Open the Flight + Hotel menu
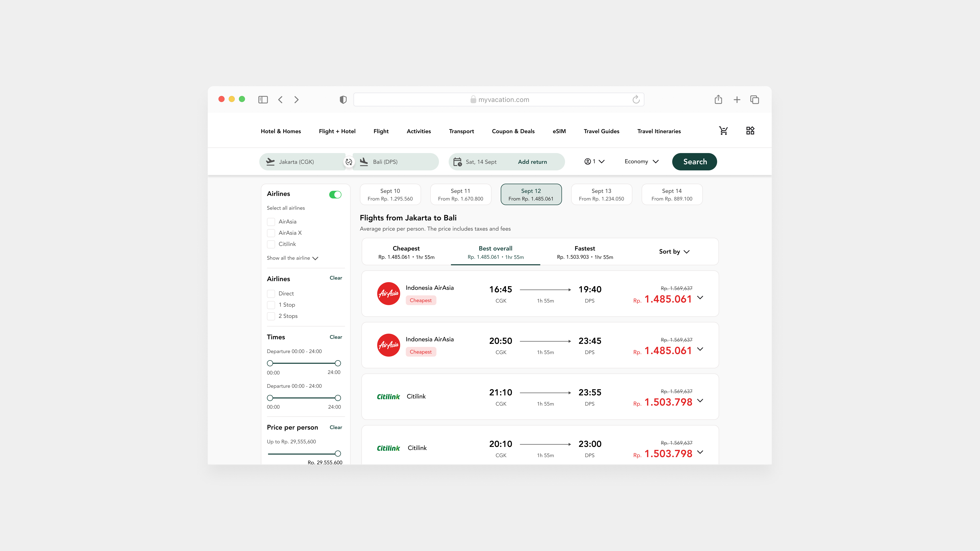Viewport: 980px width, 551px height. [x=337, y=131]
